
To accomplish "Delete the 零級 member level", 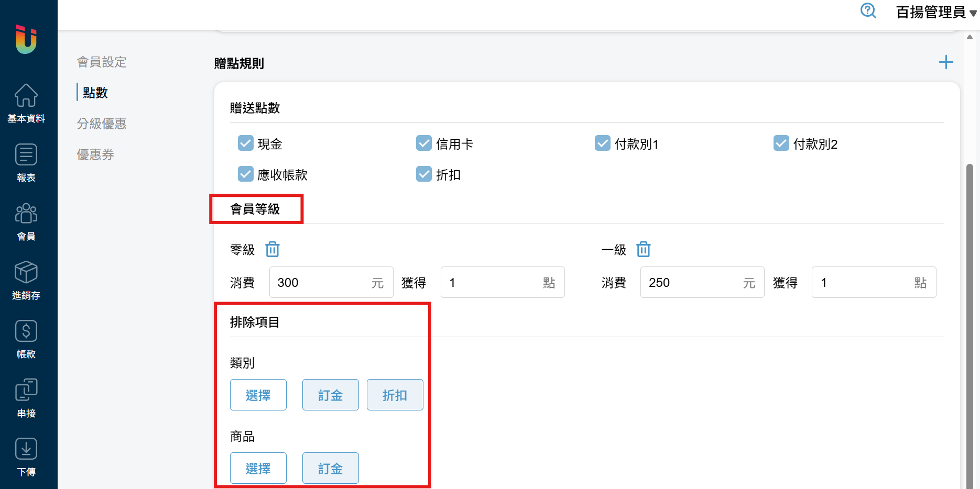I will tap(273, 249).
